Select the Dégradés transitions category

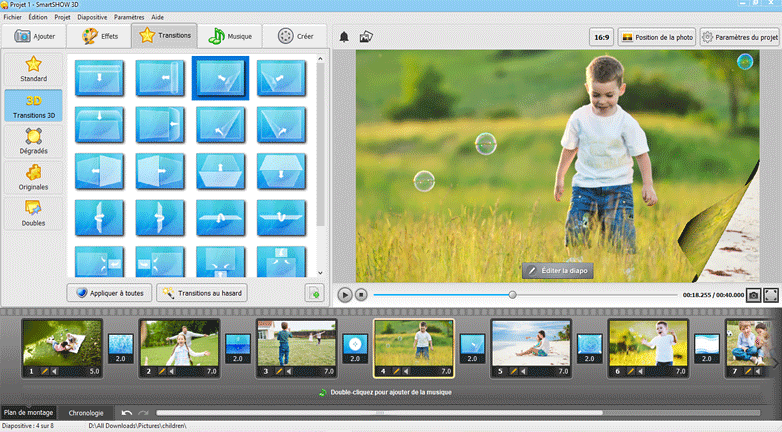tap(33, 140)
